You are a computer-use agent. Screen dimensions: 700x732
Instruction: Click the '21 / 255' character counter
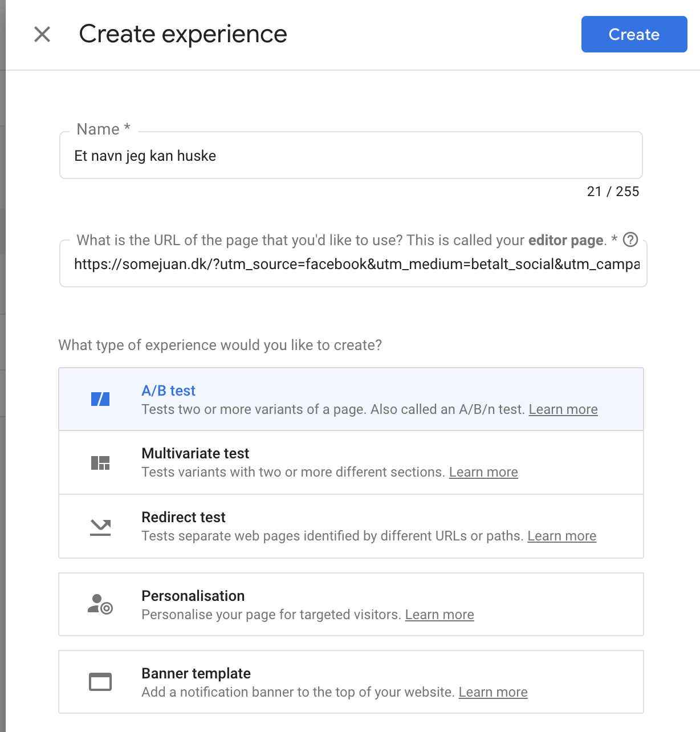[613, 192]
